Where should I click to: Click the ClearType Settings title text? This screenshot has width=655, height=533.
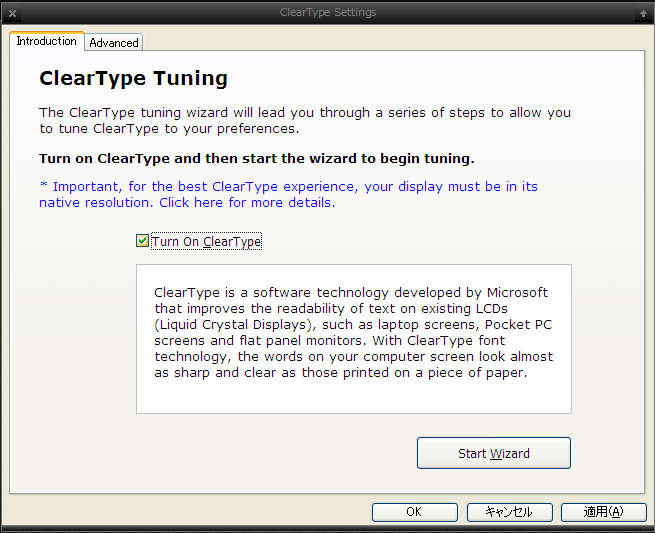coord(328,13)
